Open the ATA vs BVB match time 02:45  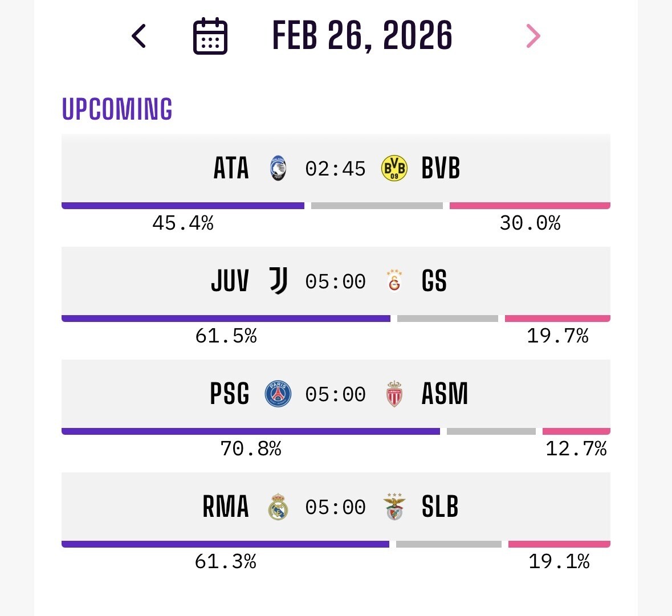point(335,169)
